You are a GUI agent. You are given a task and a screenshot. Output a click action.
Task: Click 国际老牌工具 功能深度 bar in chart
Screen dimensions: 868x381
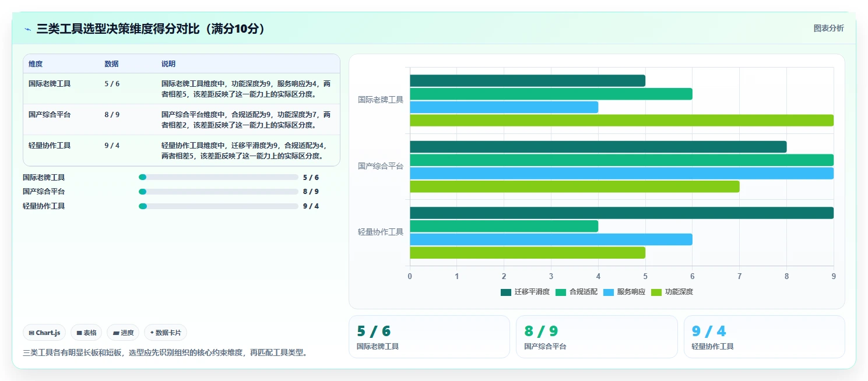[621, 121]
